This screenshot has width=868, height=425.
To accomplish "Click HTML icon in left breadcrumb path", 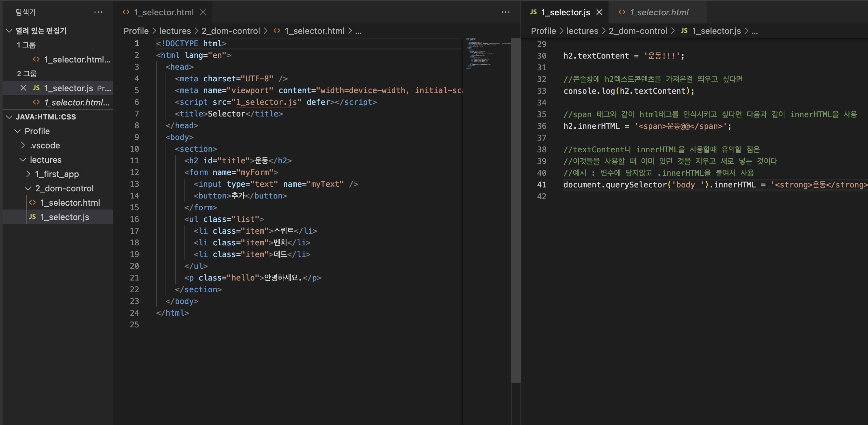I will click(277, 31).
